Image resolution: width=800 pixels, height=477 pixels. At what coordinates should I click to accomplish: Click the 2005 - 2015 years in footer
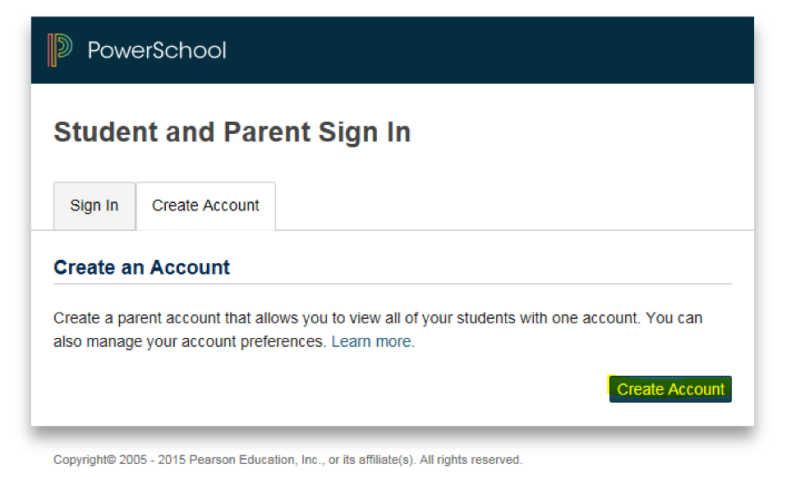pyautogui.click(x=141, y=460)
